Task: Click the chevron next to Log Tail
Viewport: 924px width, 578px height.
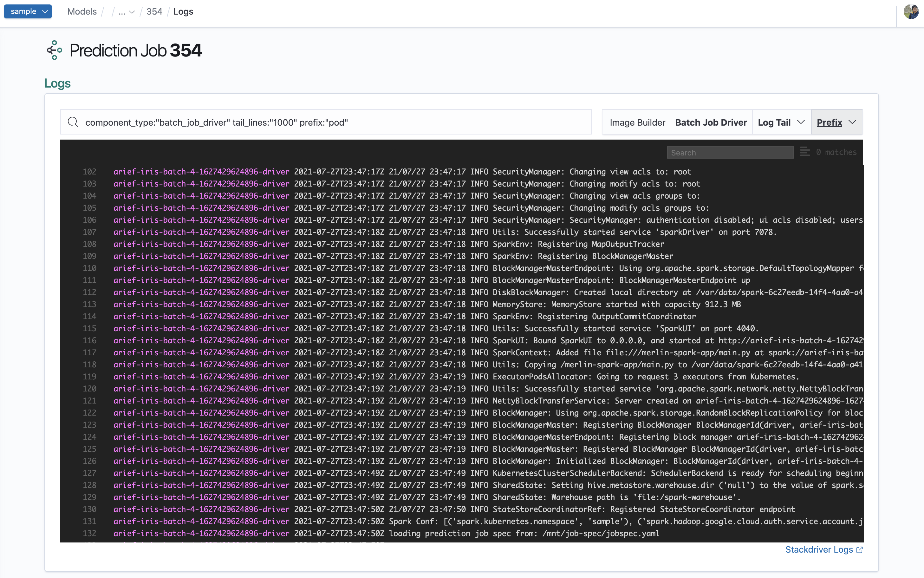Action: pos(801,122)
